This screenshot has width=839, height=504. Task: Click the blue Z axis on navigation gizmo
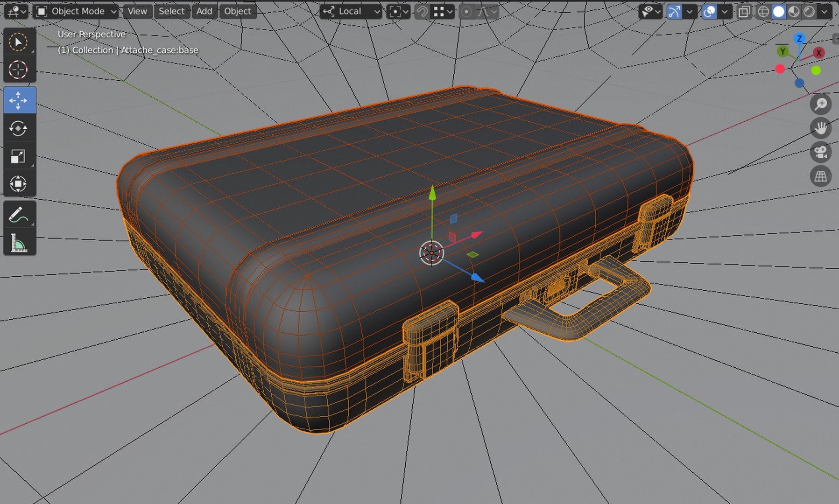point(800,39)
